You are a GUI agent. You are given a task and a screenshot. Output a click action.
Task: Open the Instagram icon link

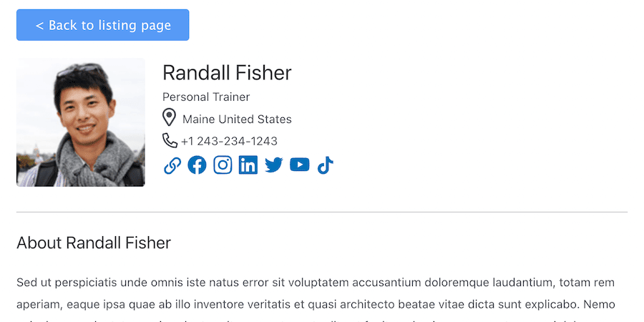[x=223, y=165]
